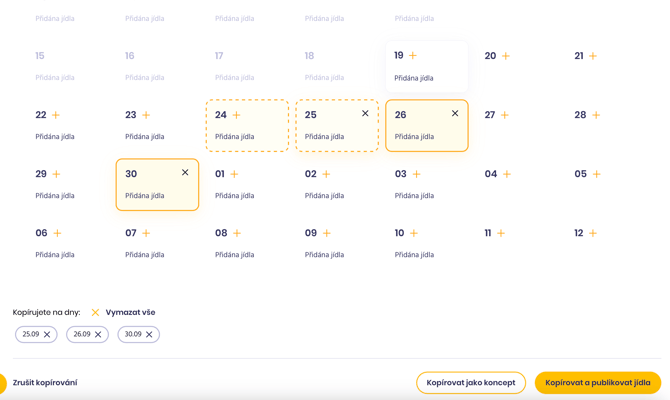This screenshot has height=400, width=670.
Task: Delete the 26.09 chip with its X
Action: pos(98,335)
